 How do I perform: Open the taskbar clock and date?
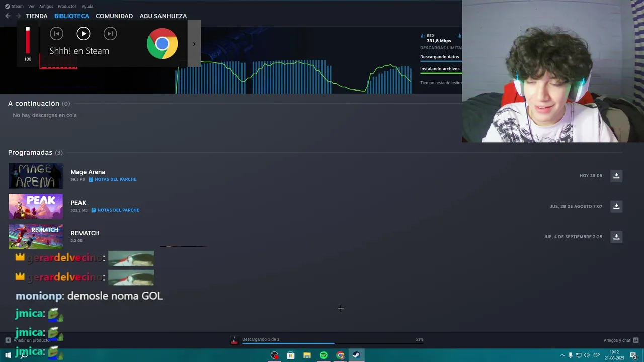pyautogui.click(x=614, y=355)
